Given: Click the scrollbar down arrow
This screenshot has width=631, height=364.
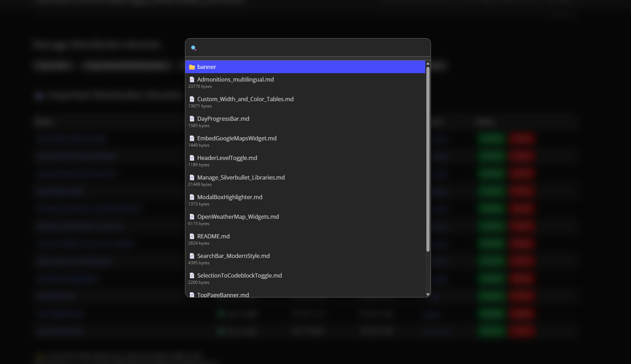Looking at the screenshot, I should tap(428, 295).
